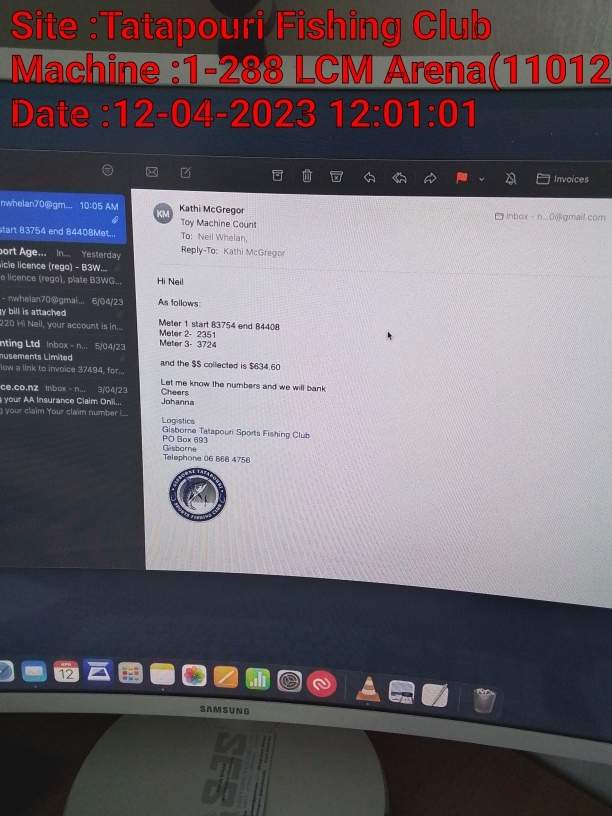Click the filter messages icon above mail list
Viewport: 612px width, 816px height.
107,170
